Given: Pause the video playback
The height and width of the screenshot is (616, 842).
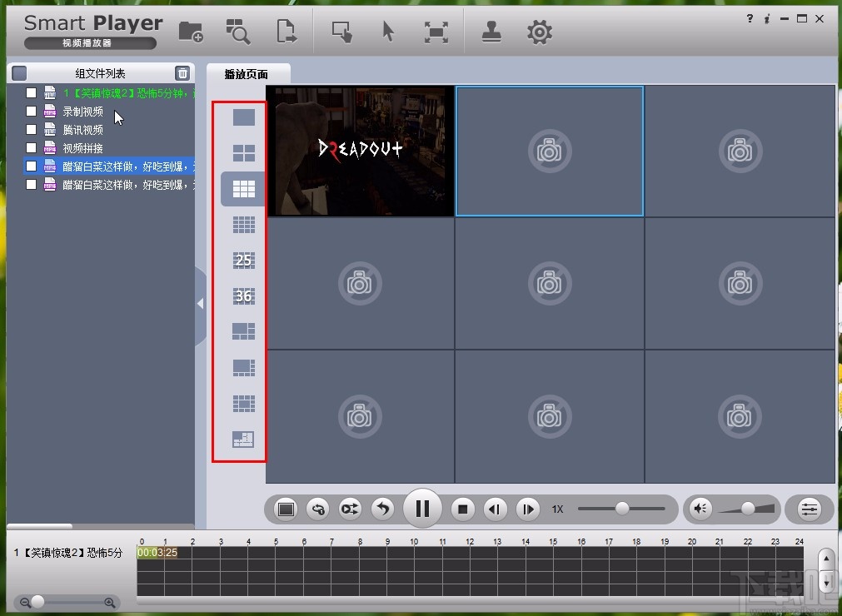Looking at the screenshot, I should click(x=422, y=509).
